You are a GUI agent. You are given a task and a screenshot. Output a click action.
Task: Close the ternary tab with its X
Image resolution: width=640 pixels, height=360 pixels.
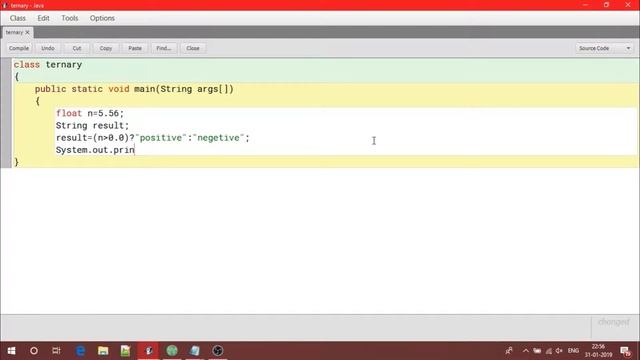(x=28, y=32)
